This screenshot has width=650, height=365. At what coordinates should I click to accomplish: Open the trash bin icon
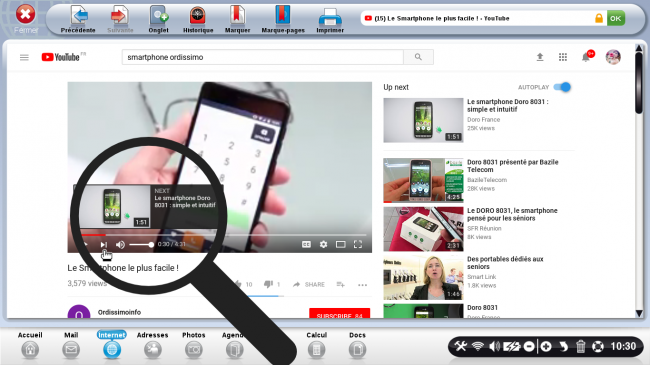[581, 346]
